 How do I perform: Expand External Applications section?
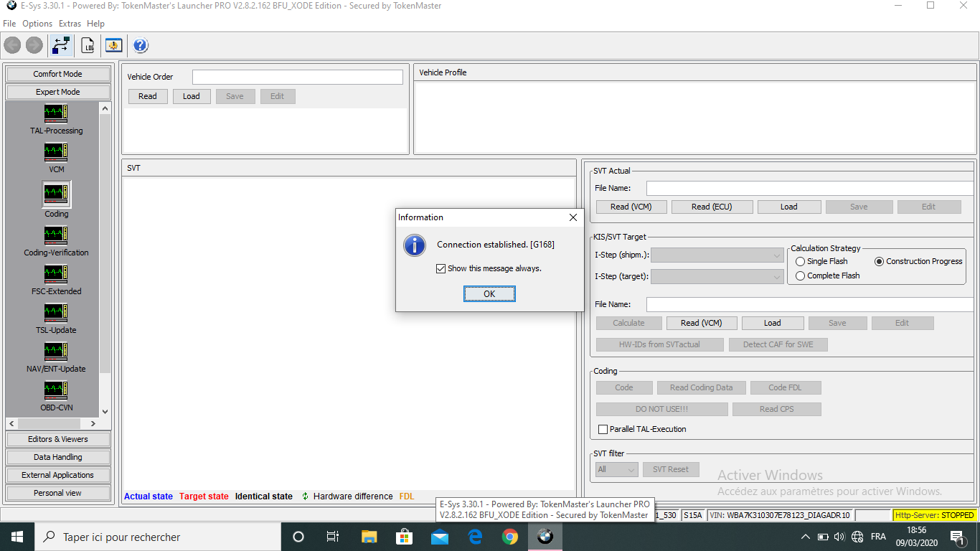(58, 475)
